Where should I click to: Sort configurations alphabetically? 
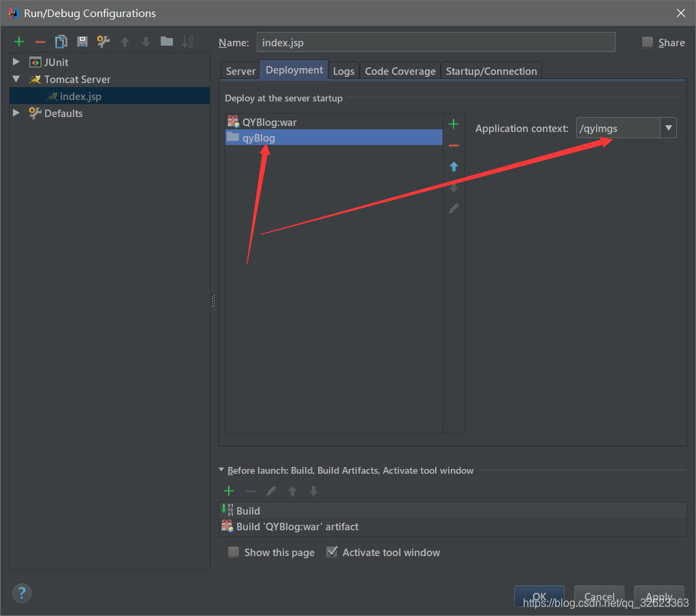click(x=188, y=42)
